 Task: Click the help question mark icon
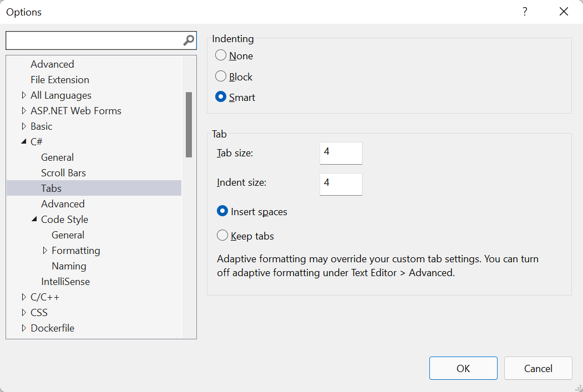pos(524,11)
